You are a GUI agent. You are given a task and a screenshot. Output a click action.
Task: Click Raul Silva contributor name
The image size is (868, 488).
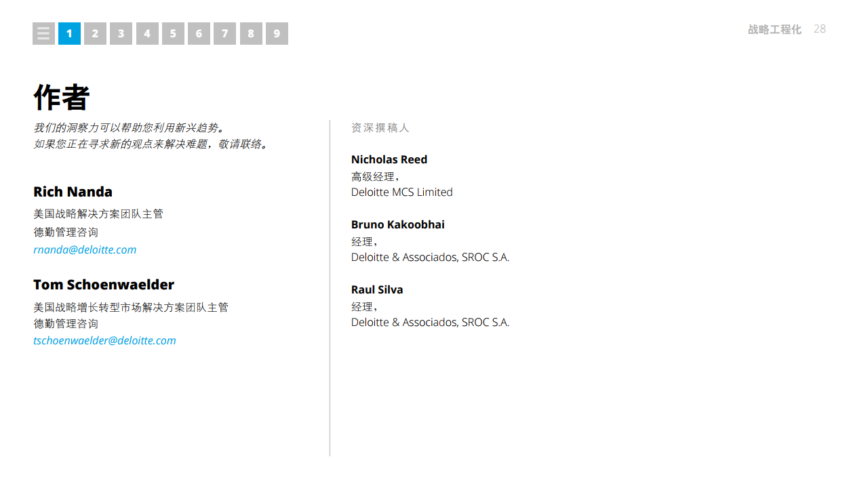pos(377,289)
